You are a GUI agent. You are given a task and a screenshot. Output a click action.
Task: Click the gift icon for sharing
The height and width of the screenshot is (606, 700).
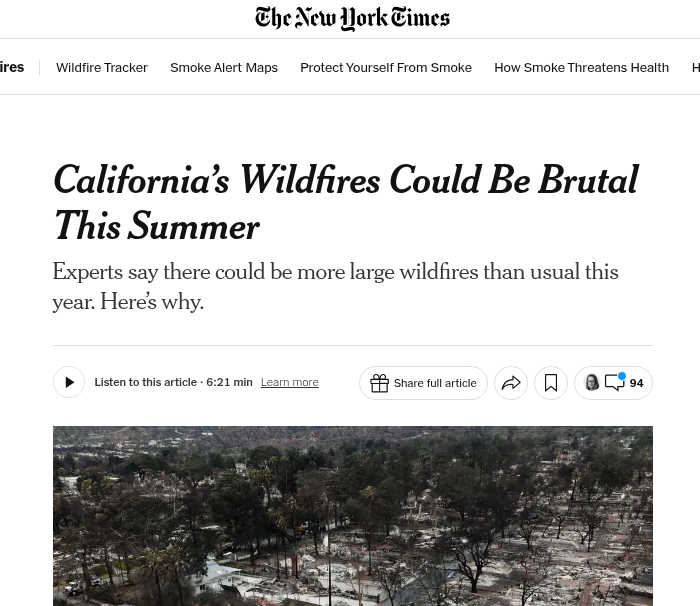(x=379, y=383)
